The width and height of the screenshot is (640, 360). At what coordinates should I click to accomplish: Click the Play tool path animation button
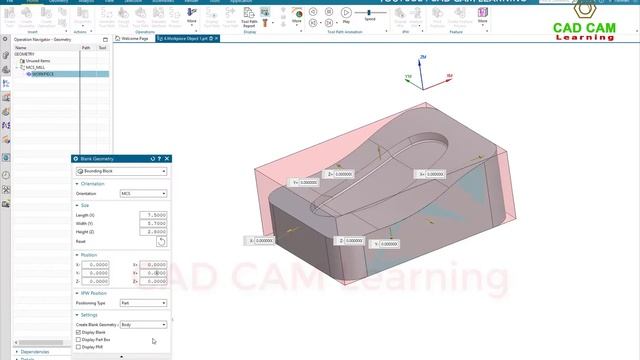[346, 13]
